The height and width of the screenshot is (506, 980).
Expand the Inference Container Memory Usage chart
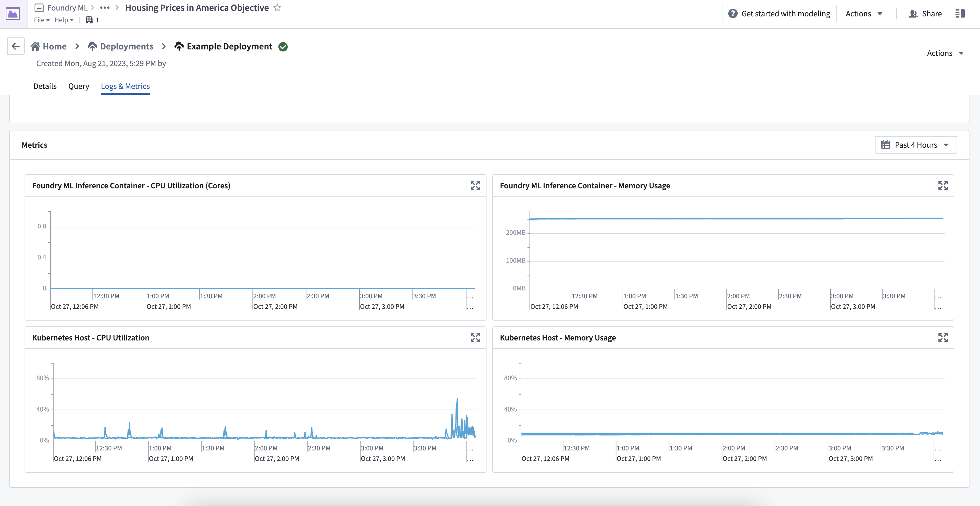[x=943, y=185]
